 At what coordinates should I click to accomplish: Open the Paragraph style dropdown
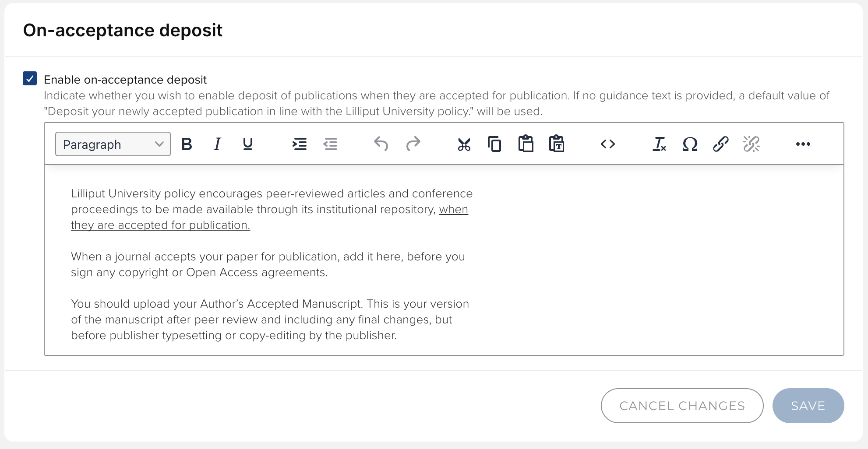(113, 144)
